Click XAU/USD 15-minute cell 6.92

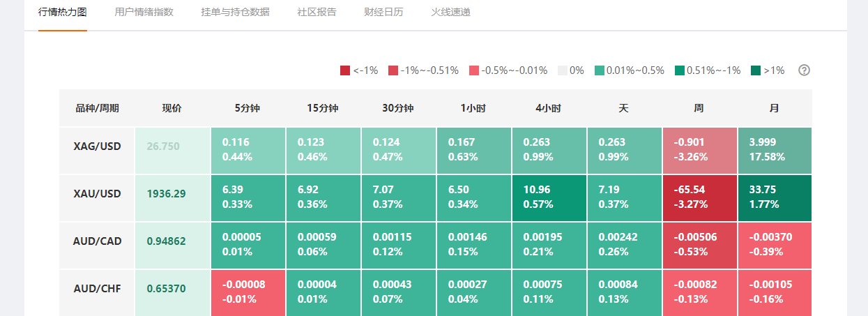click(x=323, y=198)
